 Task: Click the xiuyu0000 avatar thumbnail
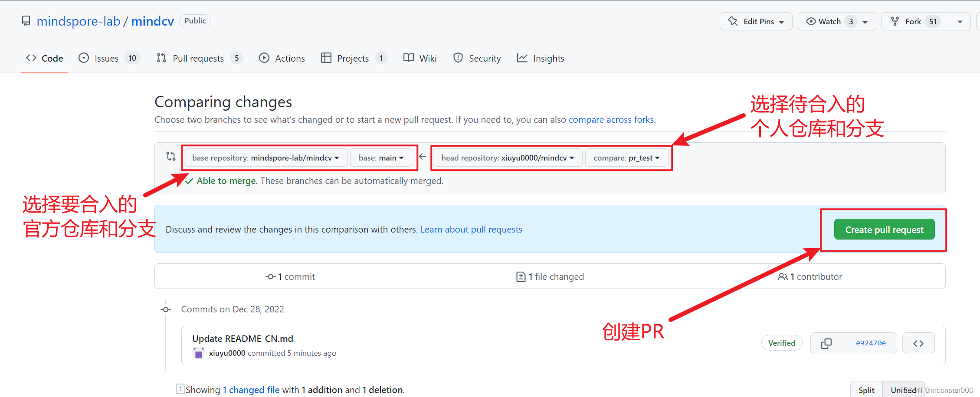point(199,353)
